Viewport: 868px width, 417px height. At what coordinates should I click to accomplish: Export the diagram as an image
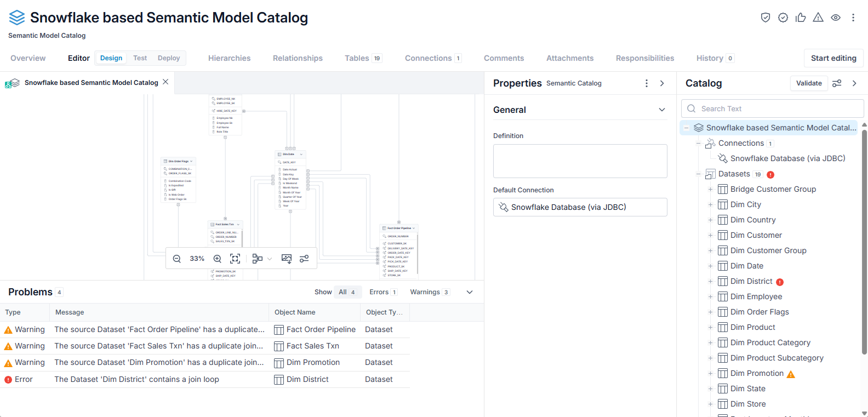[x=287, y=259]
